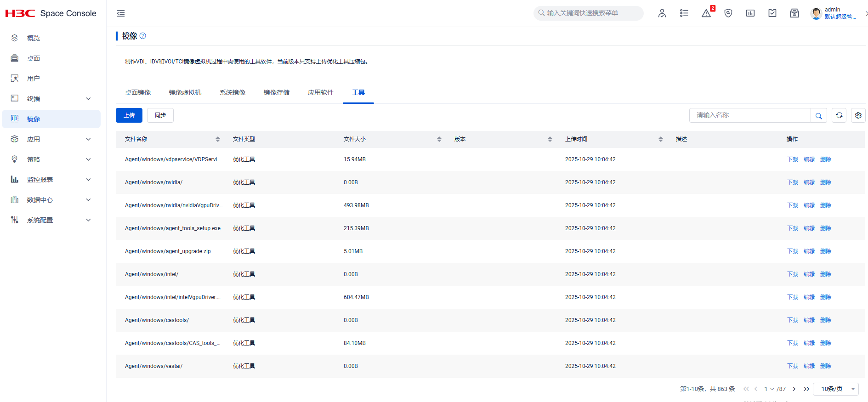This screenshot has width=868, height=402.
Task: Open the task list icon in header
Action: coord(684,13)
